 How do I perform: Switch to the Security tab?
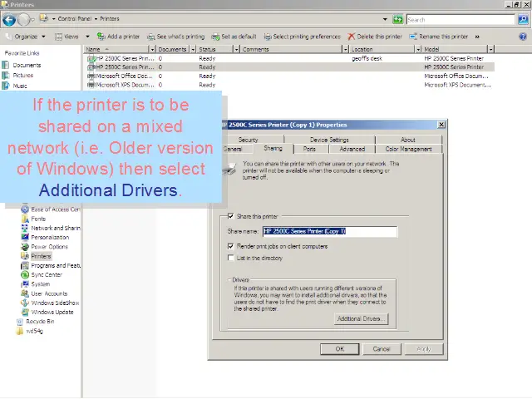pyautogui.click(x=253, y=140)
